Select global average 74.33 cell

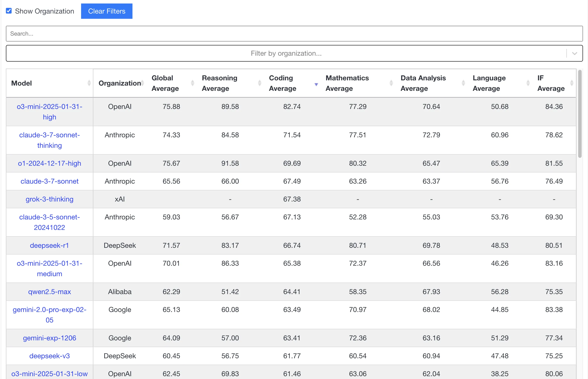(x=171, y=135)
